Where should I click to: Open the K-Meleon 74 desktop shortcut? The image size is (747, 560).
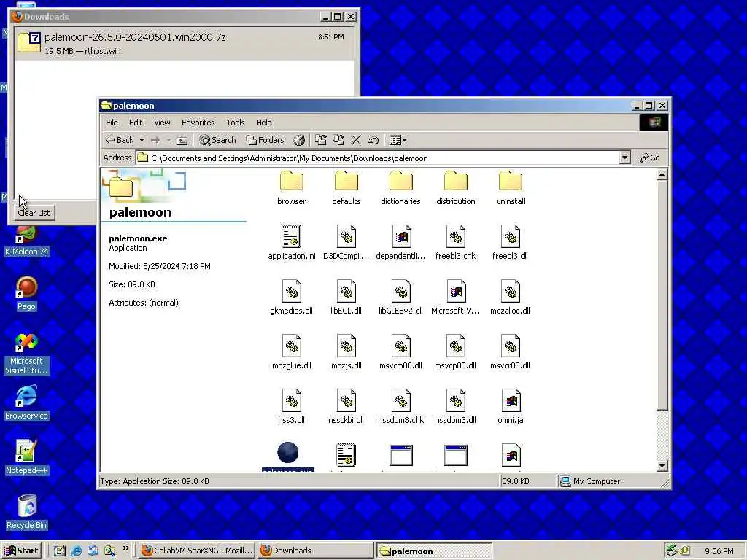pyautogui.click(x=26, y=242)
